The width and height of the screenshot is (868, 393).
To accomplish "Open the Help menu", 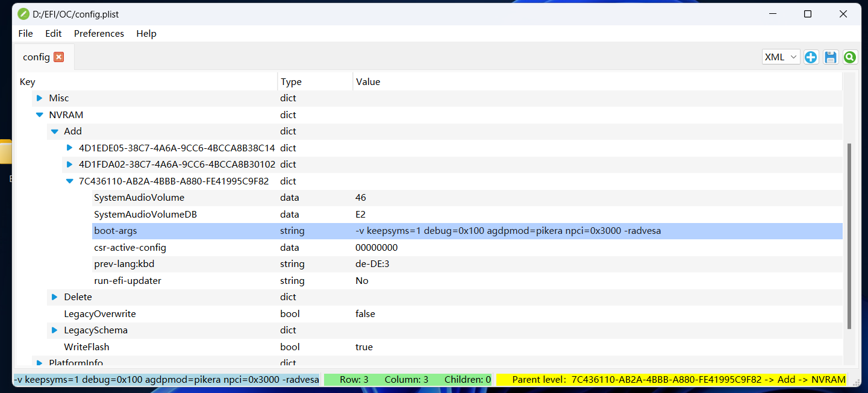I will pos(146,34).
